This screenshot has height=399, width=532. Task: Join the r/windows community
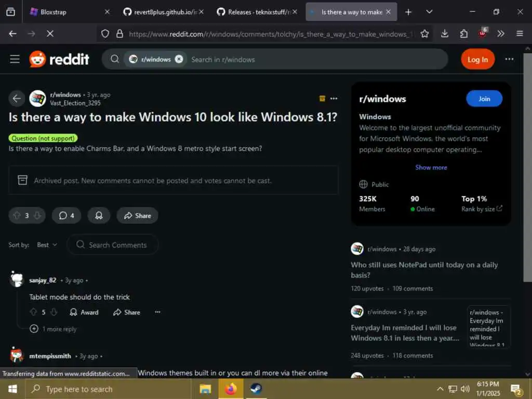point(484,99)
